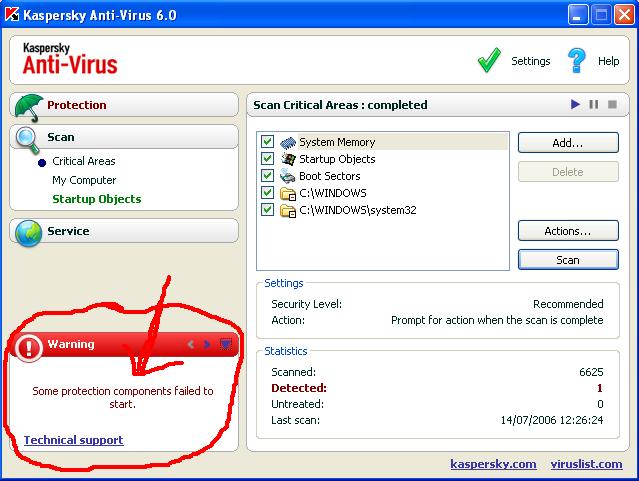
Task: Click the Detected count value 1
Action: click(x=599, y=388)
